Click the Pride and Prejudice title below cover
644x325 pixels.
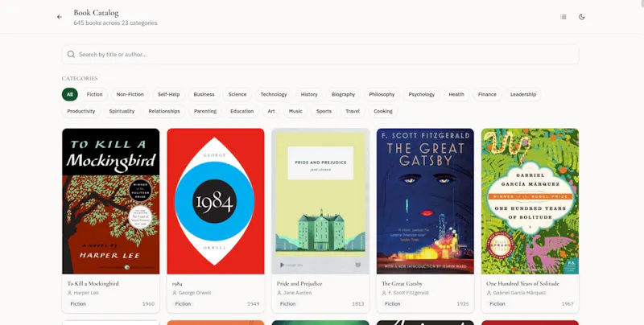tap(299, 283)
